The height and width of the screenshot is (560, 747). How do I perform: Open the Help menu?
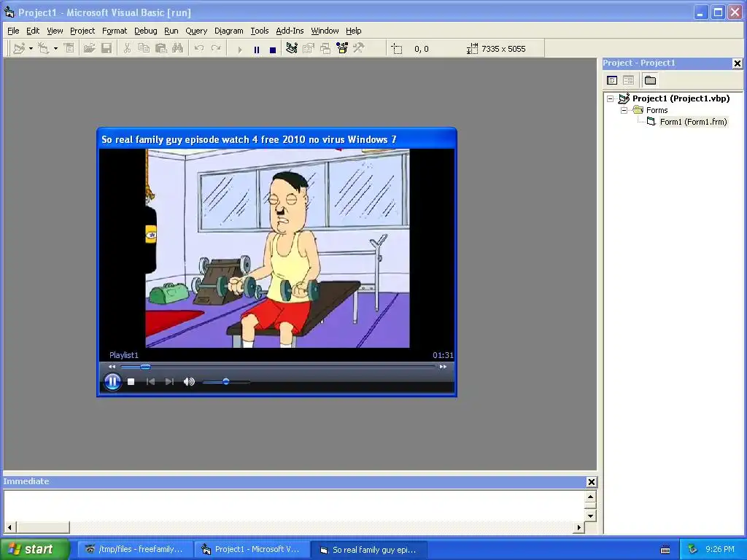[354, 31]
